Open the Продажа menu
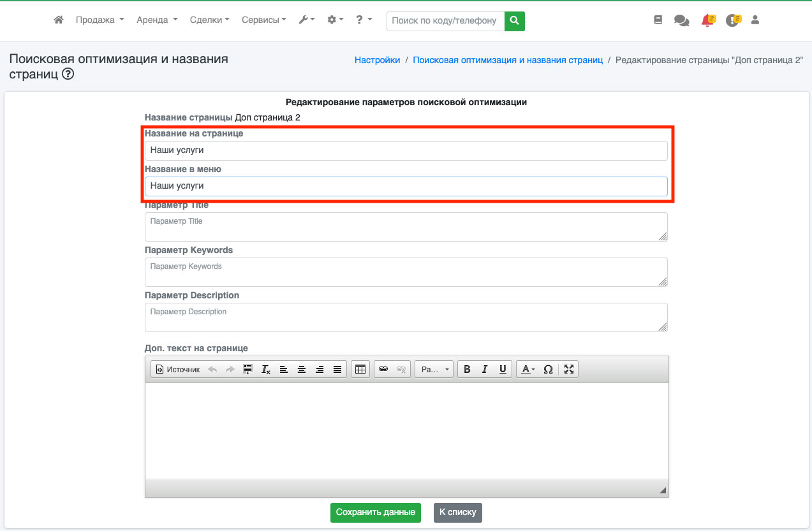This screenshot has width=812, height=531. (x=100, y=20)
